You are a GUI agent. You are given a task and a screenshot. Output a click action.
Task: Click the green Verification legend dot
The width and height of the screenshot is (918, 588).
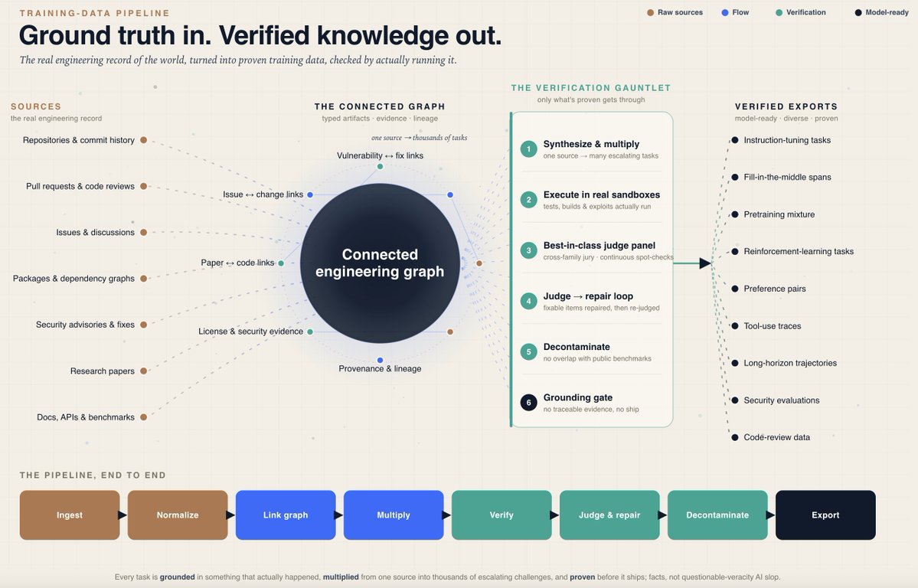click(779, 12)
